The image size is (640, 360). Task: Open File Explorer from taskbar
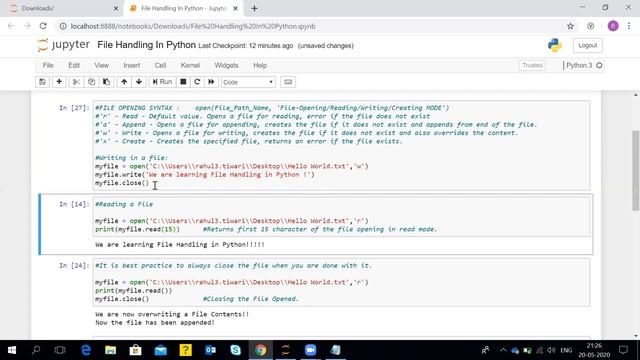click(111, 350)
